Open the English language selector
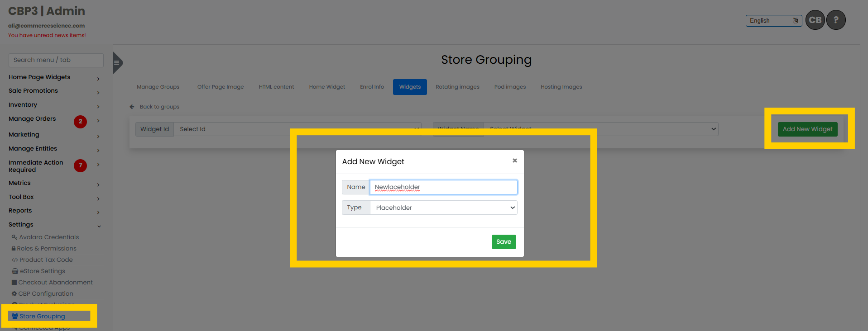 pyautogui.click(x=773, y=21)
